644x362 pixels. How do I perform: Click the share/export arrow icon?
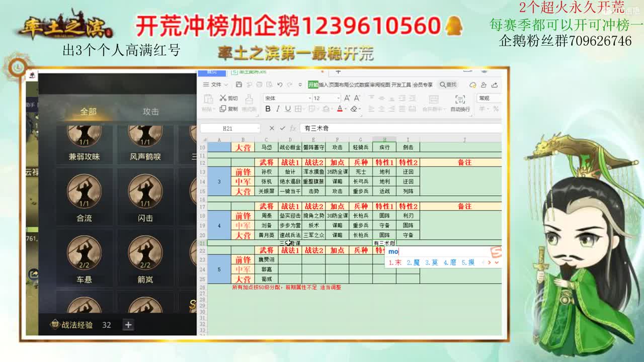tap(495, 84)
